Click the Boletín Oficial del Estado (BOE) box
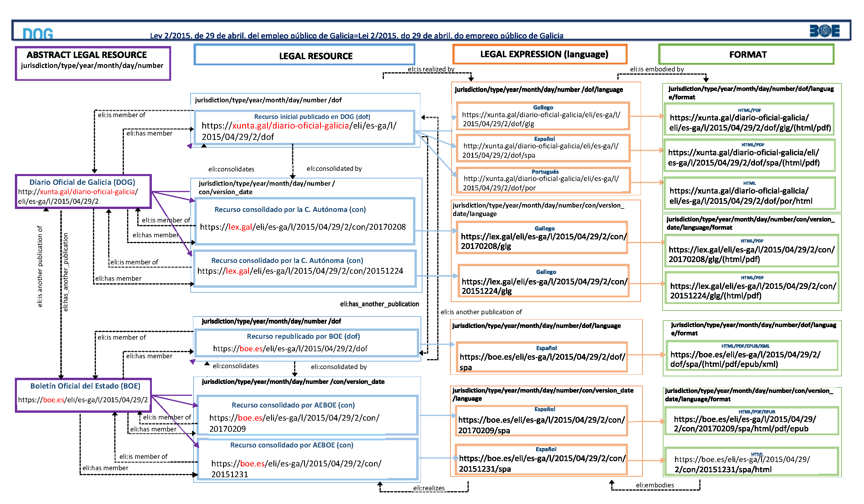 pyautogui.click(x=83, y=395)
